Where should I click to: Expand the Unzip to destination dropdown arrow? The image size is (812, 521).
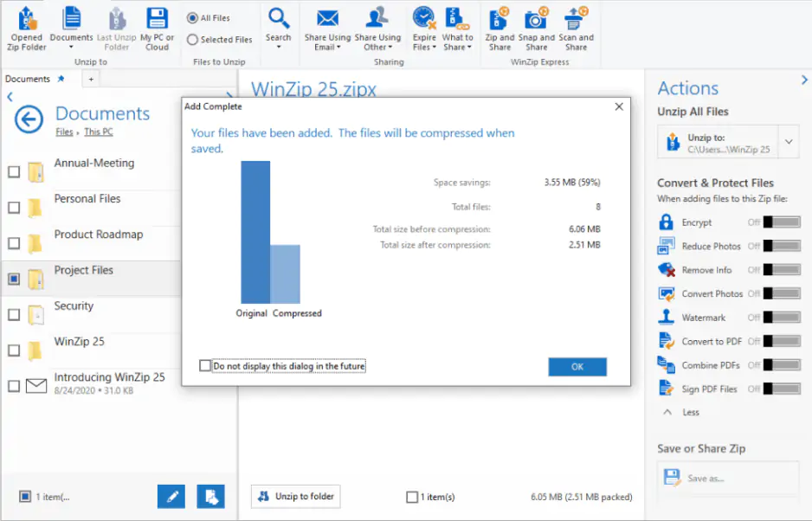tap(789, 141)
